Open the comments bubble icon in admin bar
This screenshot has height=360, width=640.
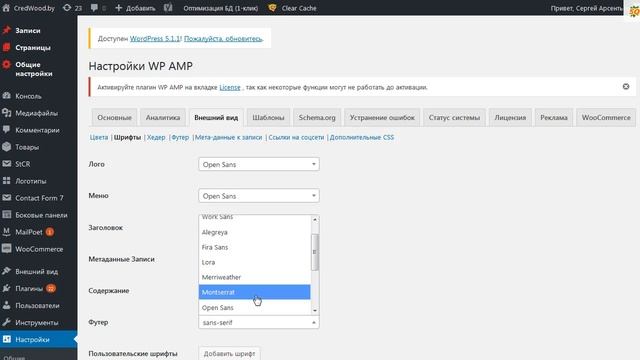(x=94, y=8)
